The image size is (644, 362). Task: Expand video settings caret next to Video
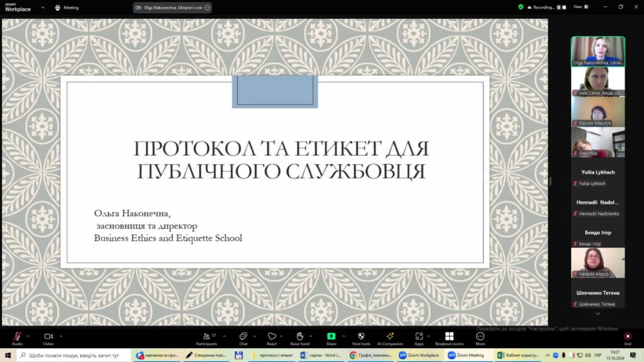(61, 336)
